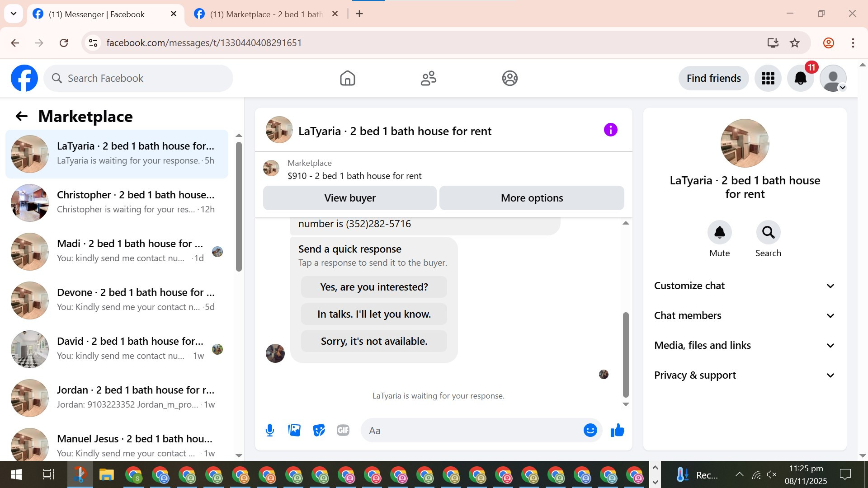Click the voice clip microphone icon
The width and height of the screenshot is (868, 488).
coord(270,430)
